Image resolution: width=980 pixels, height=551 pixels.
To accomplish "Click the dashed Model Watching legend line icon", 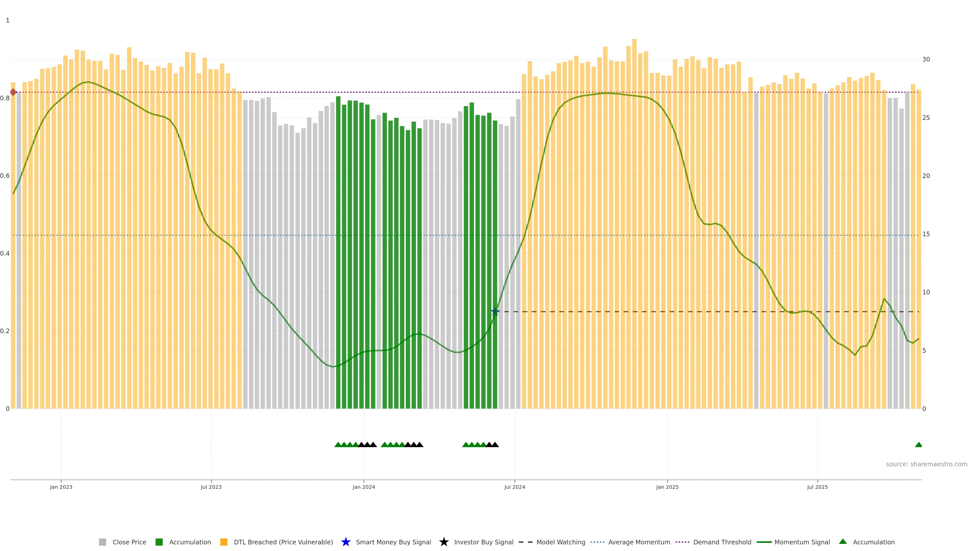I will (525, 542).
